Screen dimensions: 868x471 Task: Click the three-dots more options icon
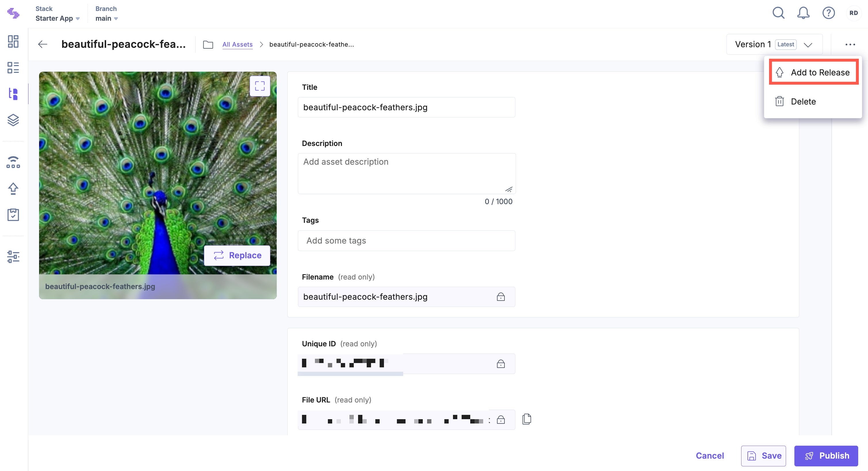(x=850, y=45)
